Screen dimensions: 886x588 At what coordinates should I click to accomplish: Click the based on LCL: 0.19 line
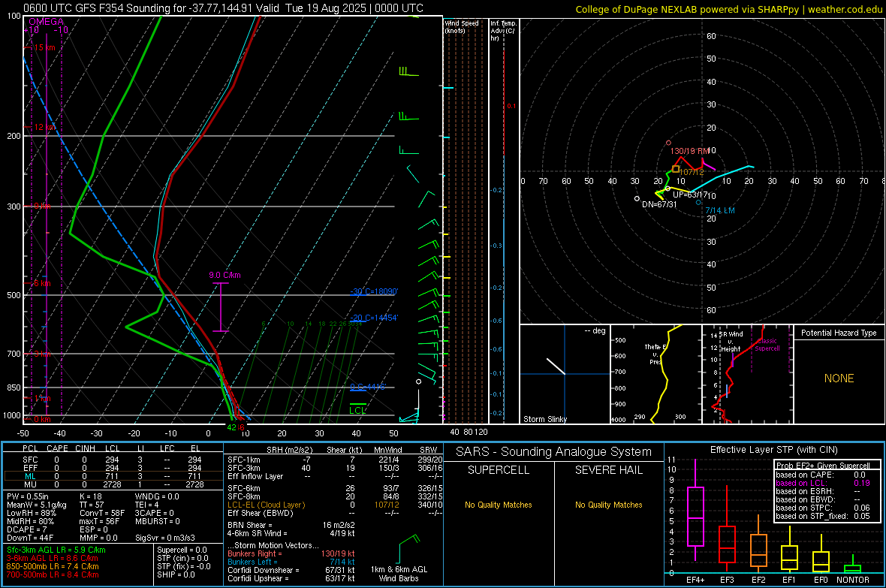point(823,483)
